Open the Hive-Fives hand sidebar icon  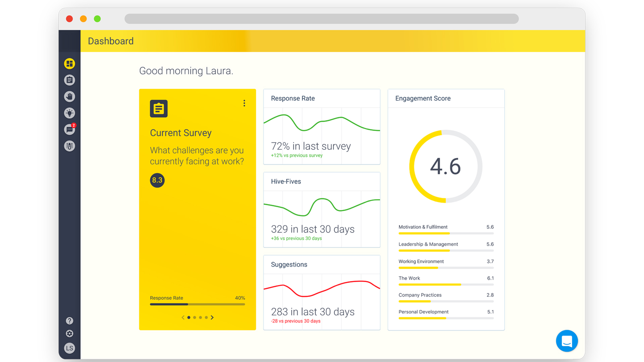click(x=69, y=97)
